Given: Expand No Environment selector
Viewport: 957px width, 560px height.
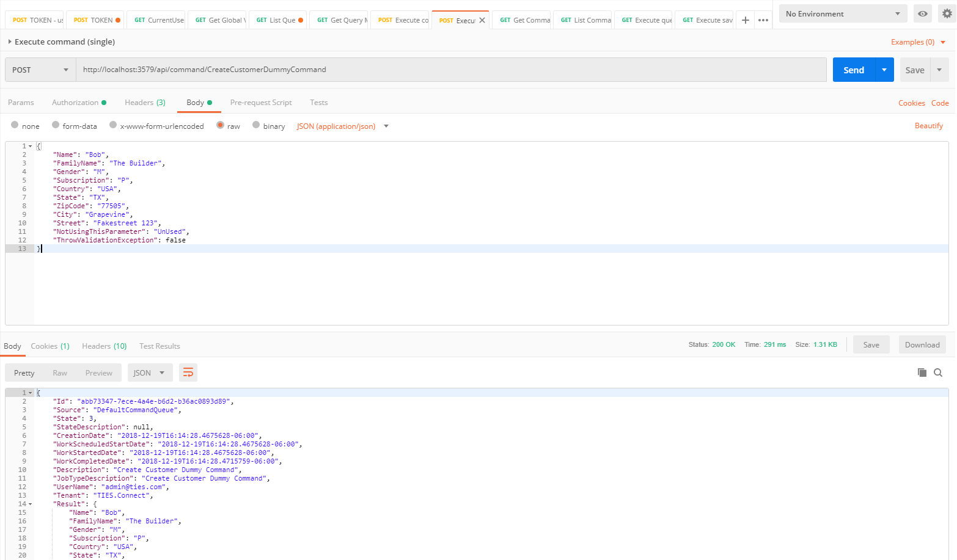Looking at the screenshot, I should click(843, 13).
